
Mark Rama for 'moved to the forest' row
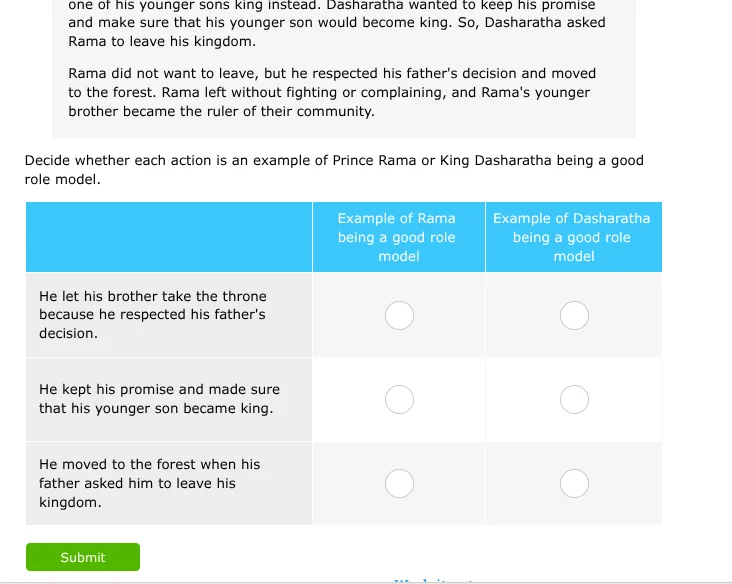click(x=399, y=484)
